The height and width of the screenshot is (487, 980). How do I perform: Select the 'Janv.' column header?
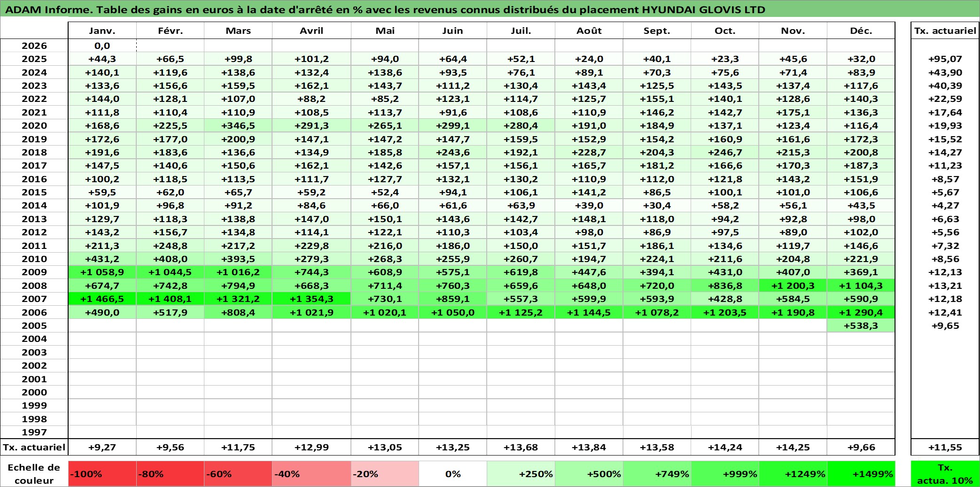point(102,31)
